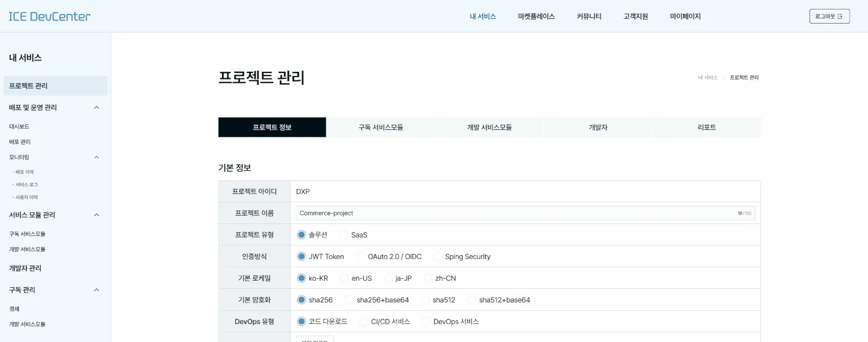Select OAuto 2.0 / OIDC authentication

click(360, 256)
